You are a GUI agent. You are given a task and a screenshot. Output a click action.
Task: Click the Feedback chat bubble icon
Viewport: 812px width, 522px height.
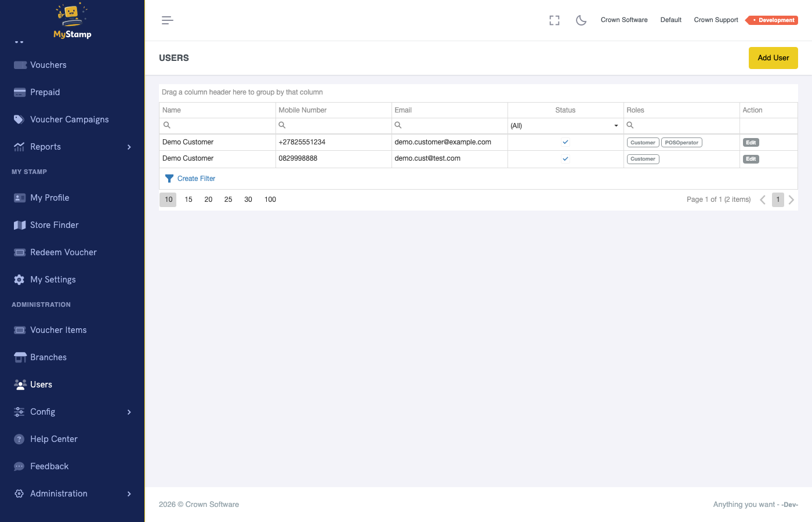[19, 466]
